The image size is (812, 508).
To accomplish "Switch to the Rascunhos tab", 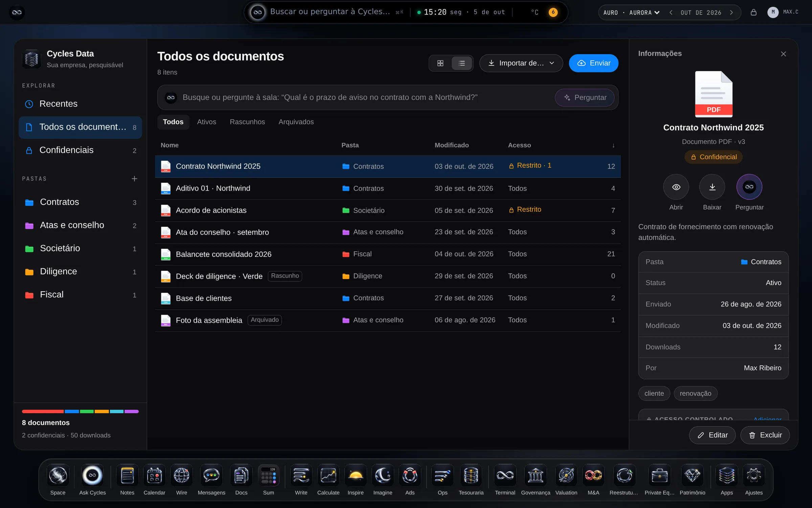I will tap(247, 122).
